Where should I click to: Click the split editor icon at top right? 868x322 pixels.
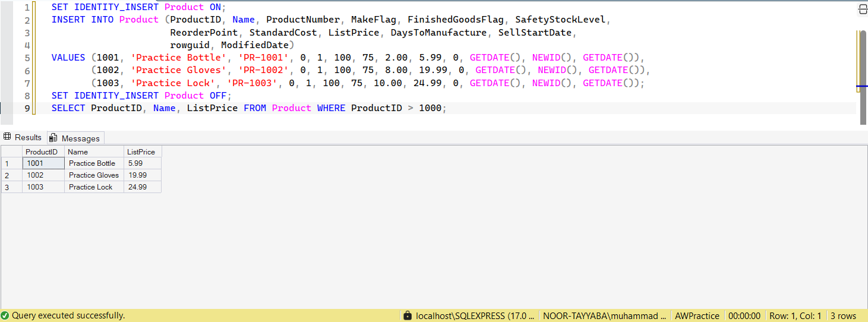tap(863, 9)
